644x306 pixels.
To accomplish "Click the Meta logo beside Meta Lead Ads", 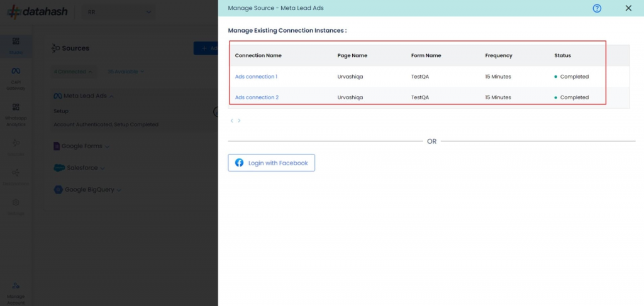I will pyautogui.click(x=57, y=96).
